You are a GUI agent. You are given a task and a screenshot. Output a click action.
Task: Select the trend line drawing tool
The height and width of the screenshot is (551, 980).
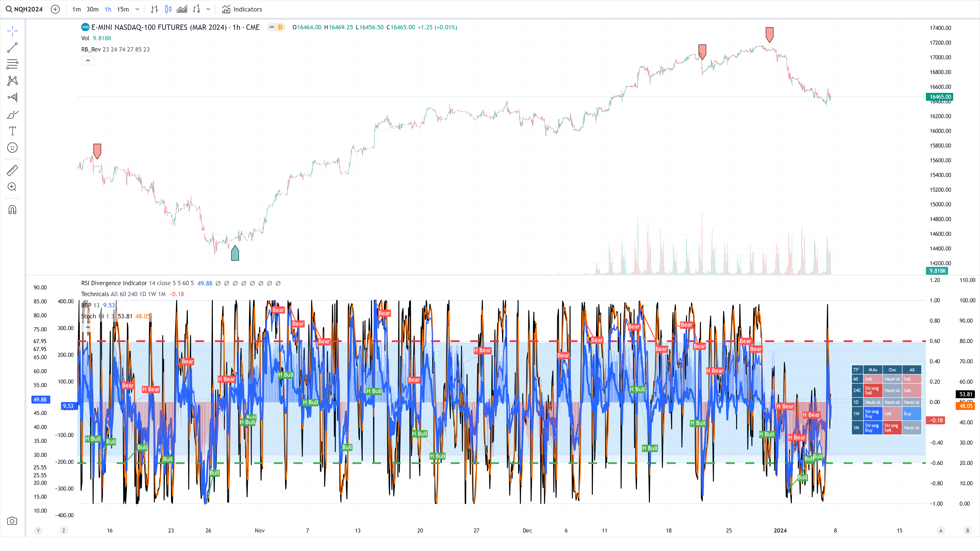click(x=12, y=47)
